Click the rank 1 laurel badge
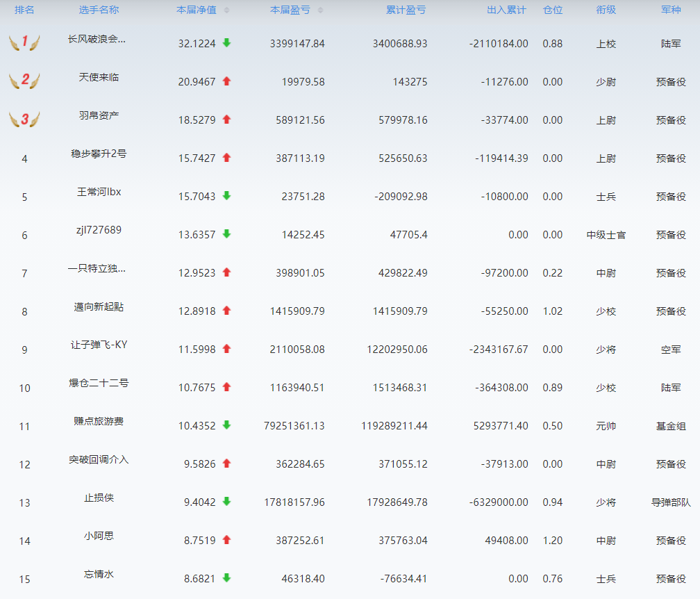The image size is (700, 599). coord(24,42)
